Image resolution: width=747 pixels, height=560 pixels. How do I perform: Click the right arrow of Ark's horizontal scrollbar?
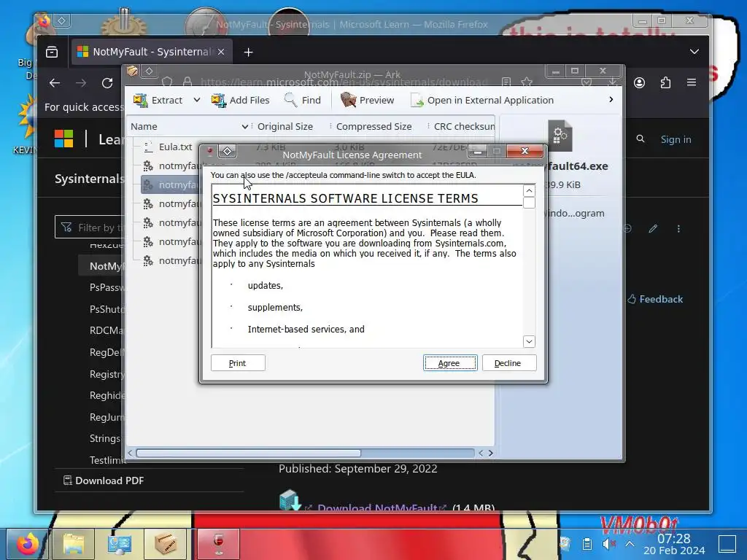pyautogui.click(x=491, y=453)
